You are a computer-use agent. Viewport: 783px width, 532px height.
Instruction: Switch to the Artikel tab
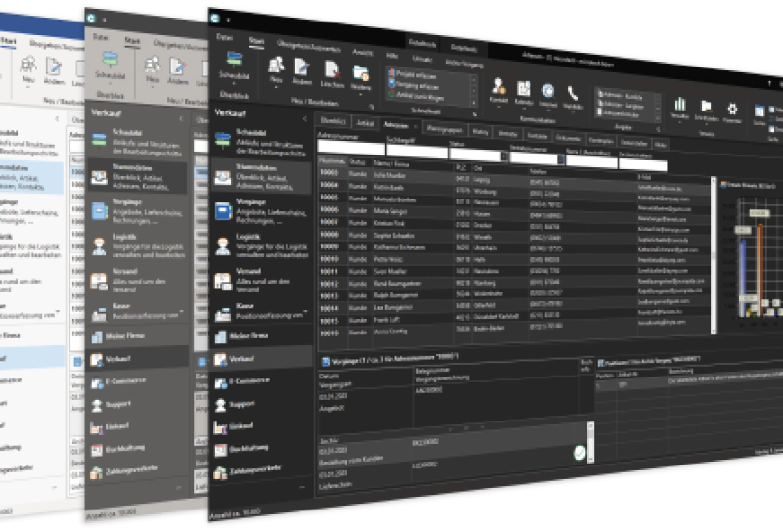tap(366, 124)
